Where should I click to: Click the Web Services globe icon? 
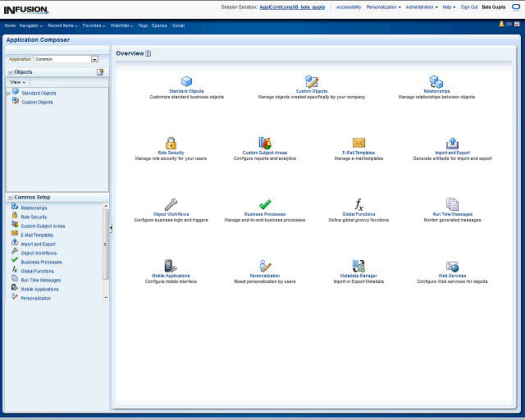(x=452, y=266)
